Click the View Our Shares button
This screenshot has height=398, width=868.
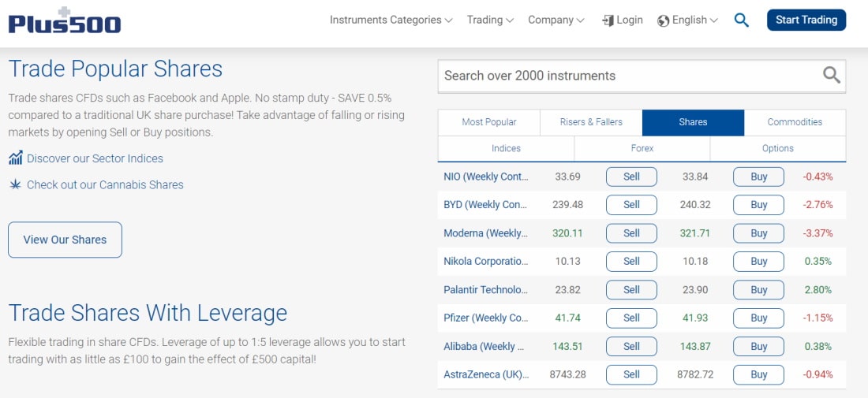(x=65, y=240)
